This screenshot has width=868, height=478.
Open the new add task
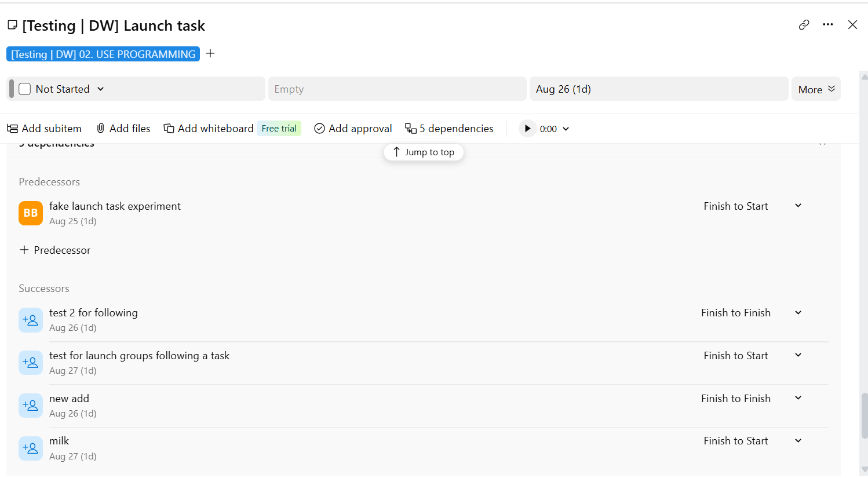pyautogui.click(x=69, y=399)
